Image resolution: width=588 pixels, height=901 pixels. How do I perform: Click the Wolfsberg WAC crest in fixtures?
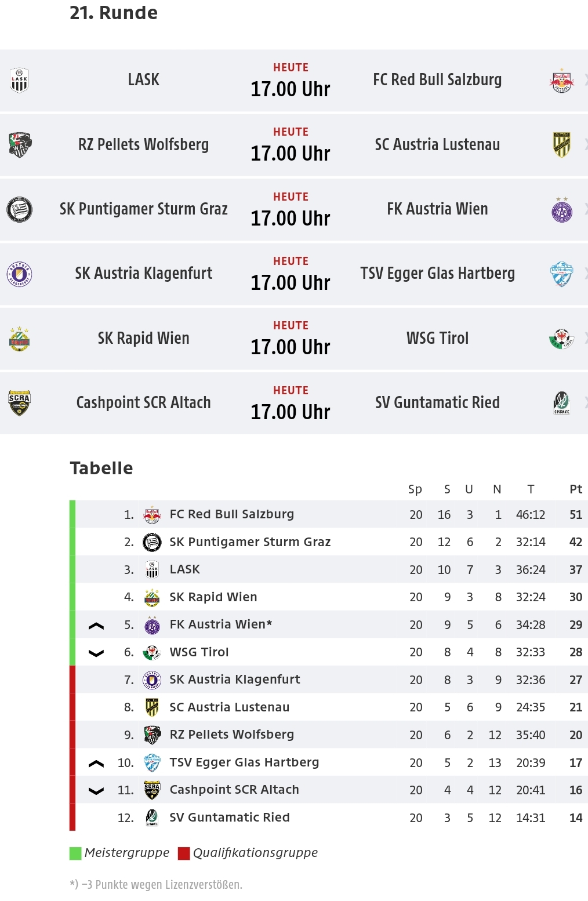20,145
